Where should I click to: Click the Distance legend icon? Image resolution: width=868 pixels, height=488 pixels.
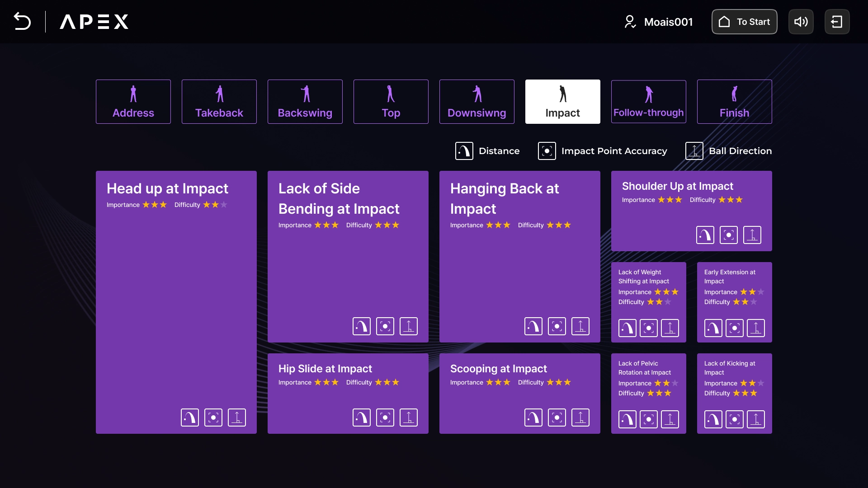click(464, 151)
